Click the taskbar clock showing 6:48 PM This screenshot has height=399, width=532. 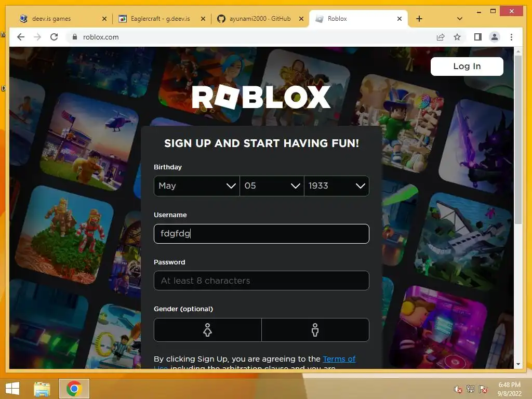(509, 389)
